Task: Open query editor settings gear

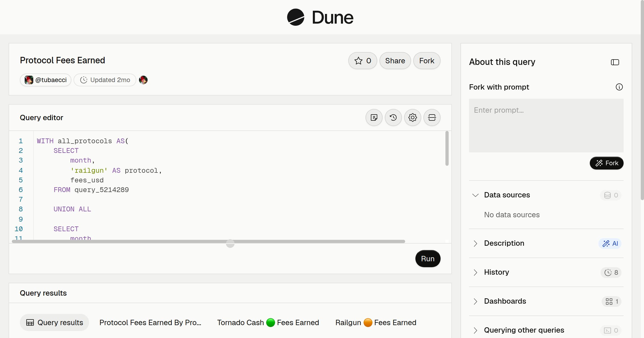Action: tap(413, 117)
